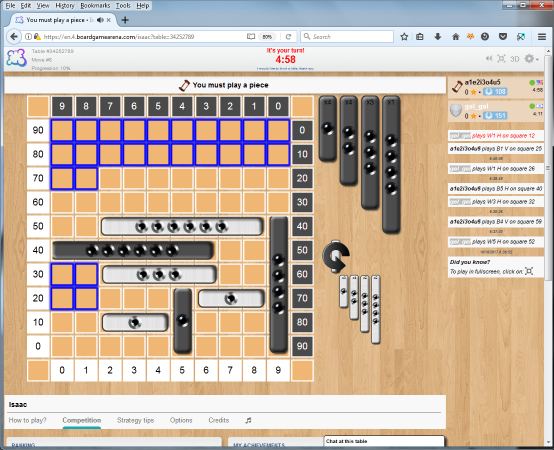Click the music note sound icon
This screenshot has width=554, height=450.
click(x=248, y=420)
